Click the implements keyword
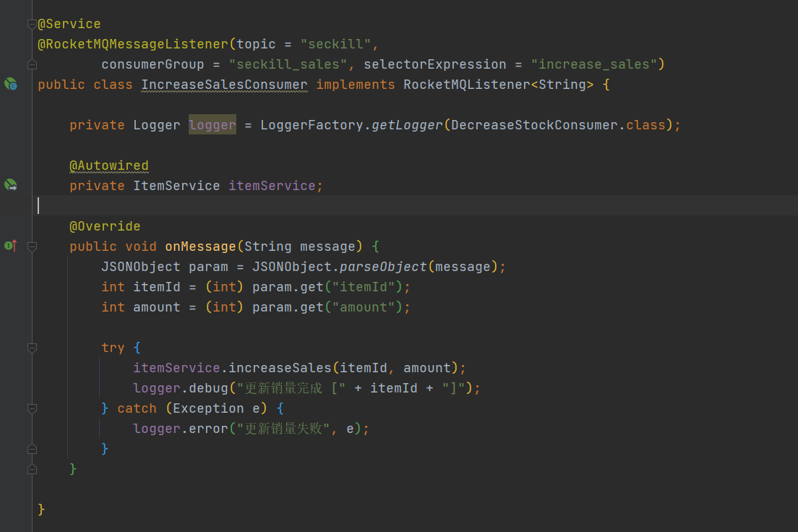The height and width of the screenshot is (532, 798). click(x=355, y=85)
